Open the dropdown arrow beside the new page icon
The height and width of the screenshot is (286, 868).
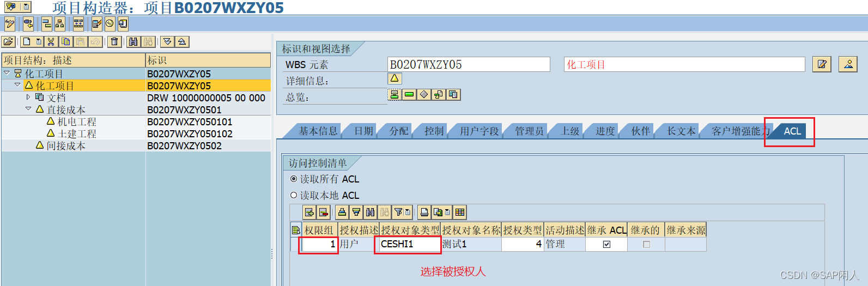[38, 41]
